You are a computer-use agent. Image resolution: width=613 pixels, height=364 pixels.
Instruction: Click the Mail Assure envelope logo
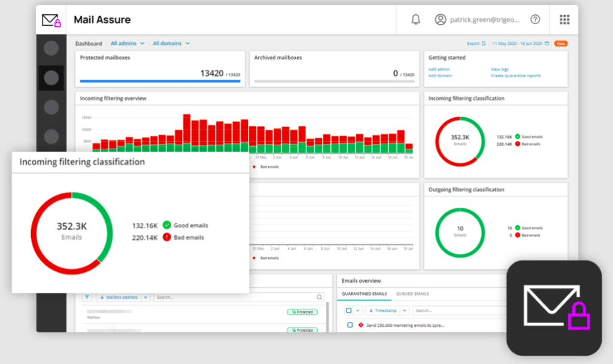pyautogui.click(x=51, y=20)
